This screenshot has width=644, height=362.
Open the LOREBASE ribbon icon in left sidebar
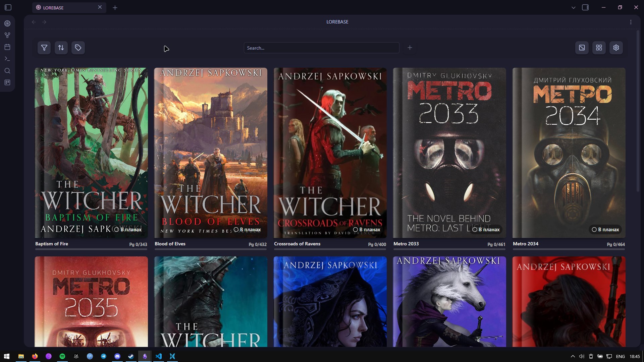pos(7,23)
